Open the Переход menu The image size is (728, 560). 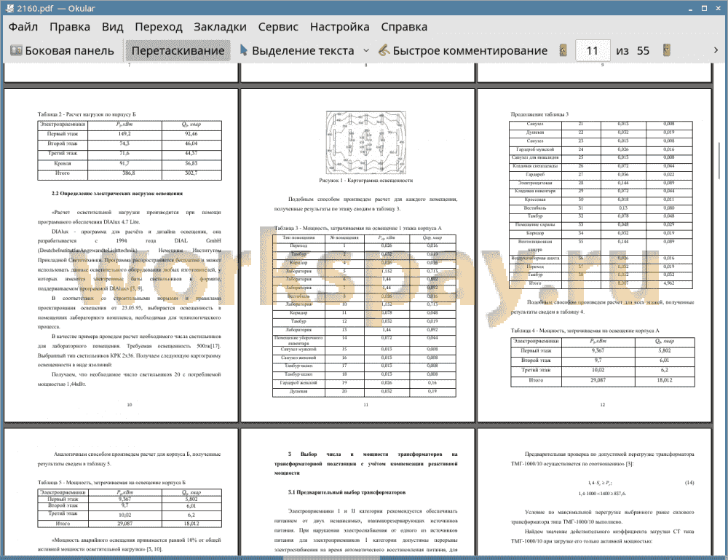pyautogui.click(x=158, y=27)
